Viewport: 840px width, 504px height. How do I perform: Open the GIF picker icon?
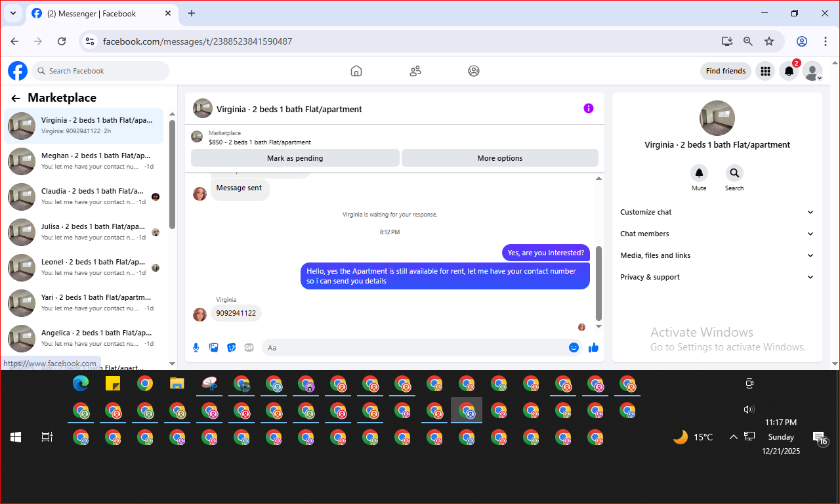click(249, 348)
